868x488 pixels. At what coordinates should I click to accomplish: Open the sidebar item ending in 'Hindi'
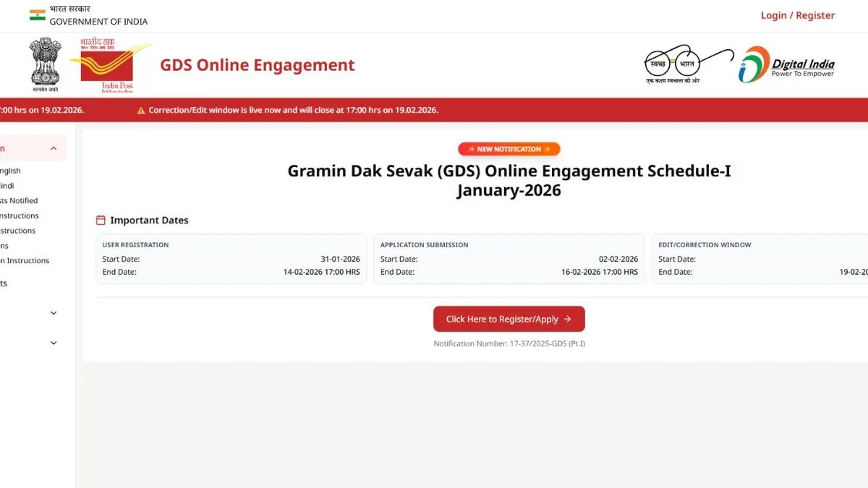tap(7, 186)
